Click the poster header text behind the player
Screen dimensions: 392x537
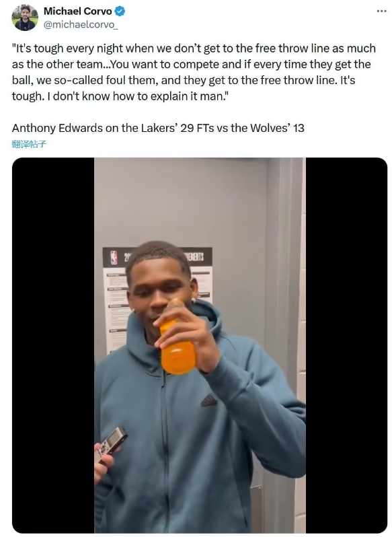194,257
